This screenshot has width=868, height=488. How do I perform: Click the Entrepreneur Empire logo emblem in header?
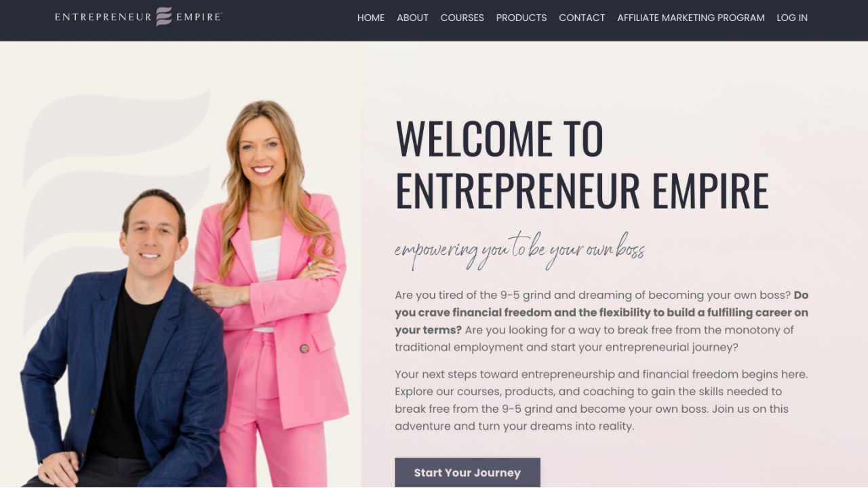164,17
